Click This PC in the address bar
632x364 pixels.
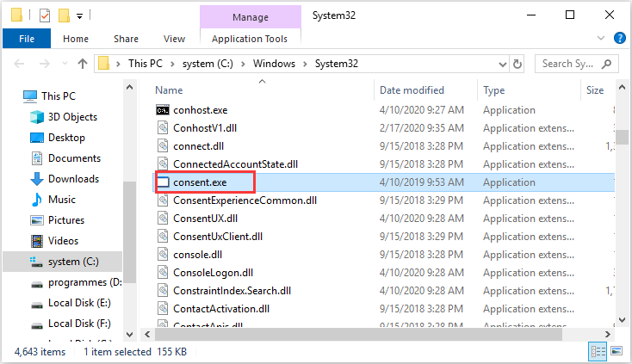point(146,64)
